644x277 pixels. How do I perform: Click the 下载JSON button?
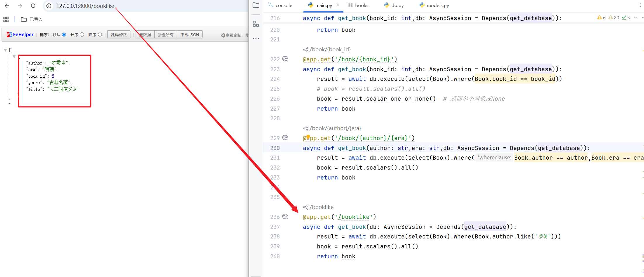190,35
